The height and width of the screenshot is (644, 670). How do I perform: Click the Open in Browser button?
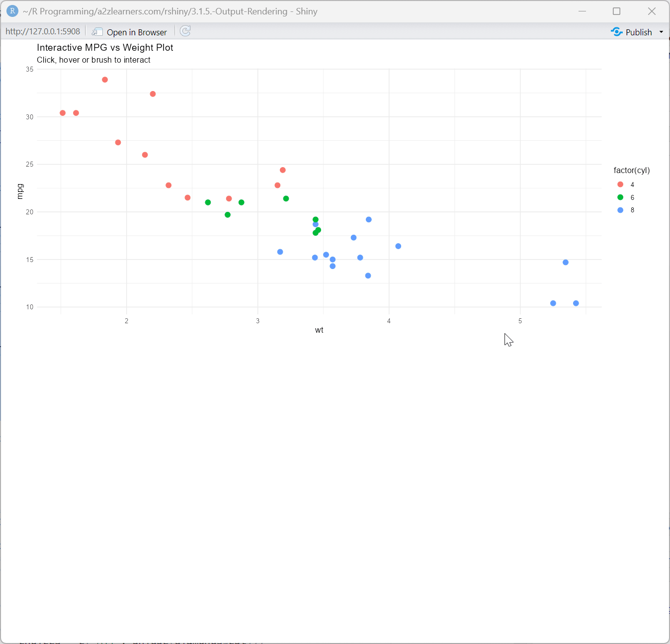pyautogui.click(x=136, y=32)
